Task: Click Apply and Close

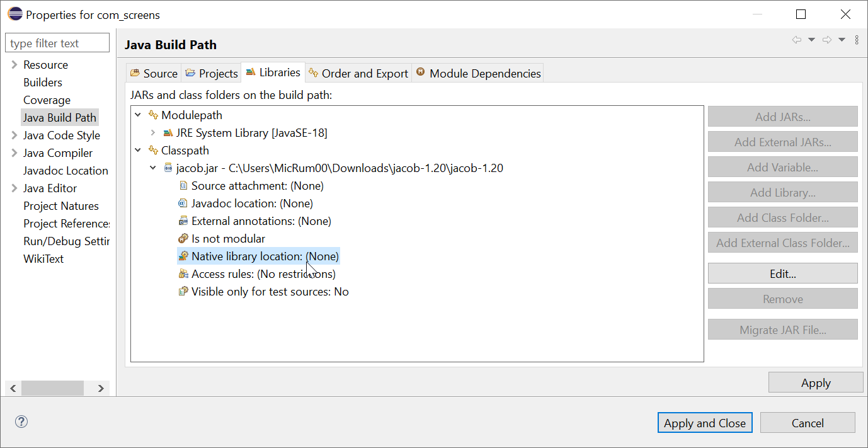Action: click(x=705, y=423)
